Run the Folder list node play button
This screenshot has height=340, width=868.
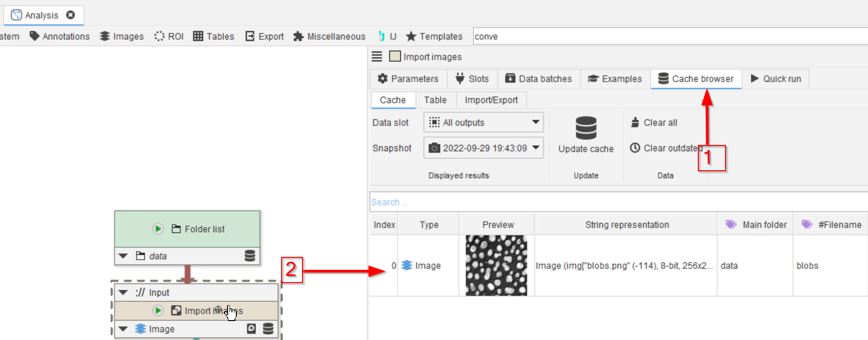(158, 229)
